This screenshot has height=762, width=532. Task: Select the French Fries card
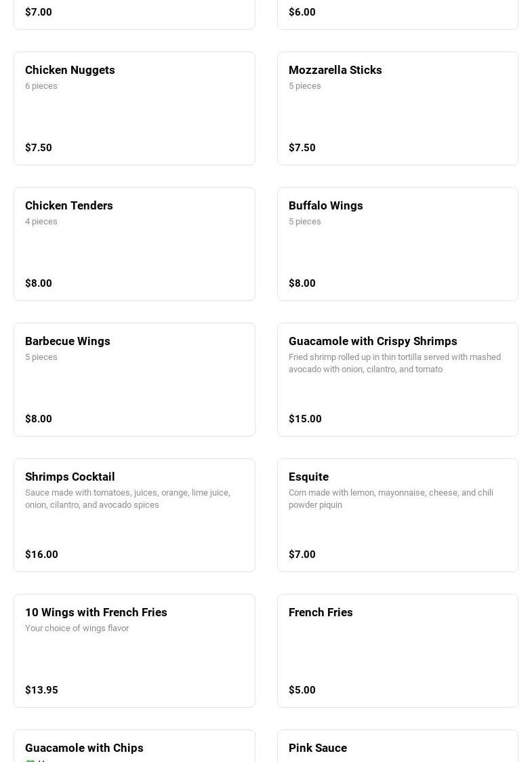397,651
